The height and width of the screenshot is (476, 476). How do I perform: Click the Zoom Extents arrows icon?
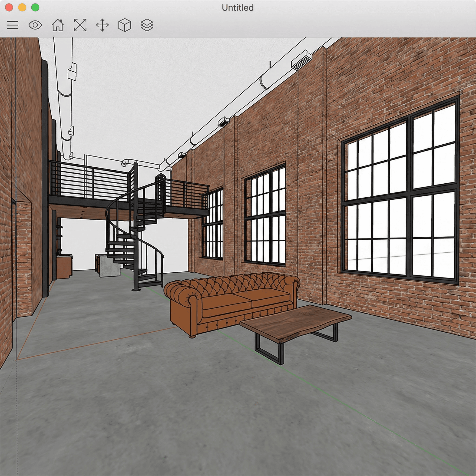pos(80,25)
